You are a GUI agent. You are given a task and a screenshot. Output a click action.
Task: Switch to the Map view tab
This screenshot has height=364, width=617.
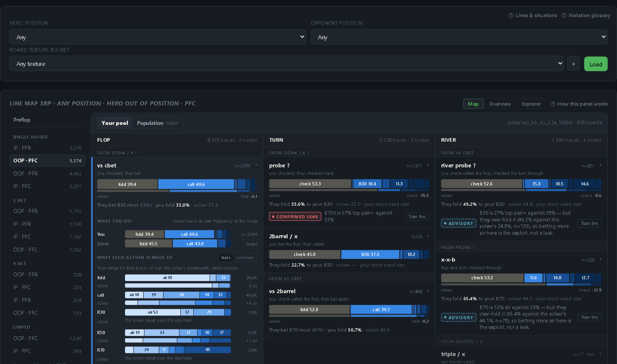point(473,104)
